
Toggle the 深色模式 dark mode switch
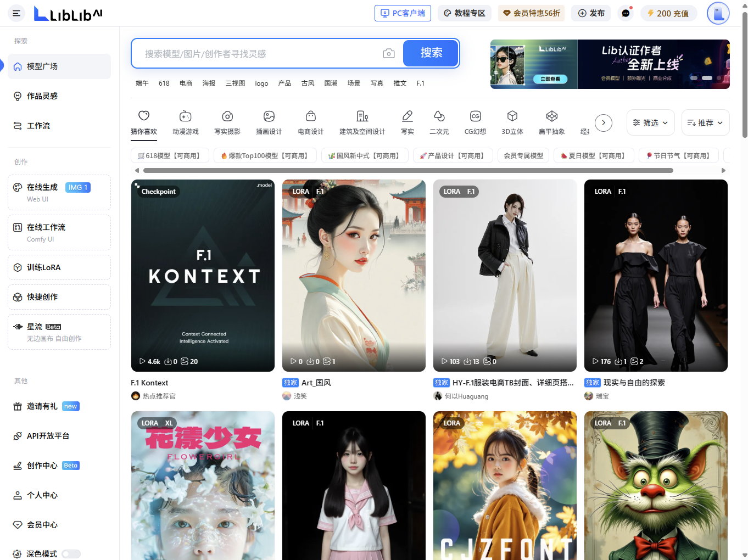(71, 554)
